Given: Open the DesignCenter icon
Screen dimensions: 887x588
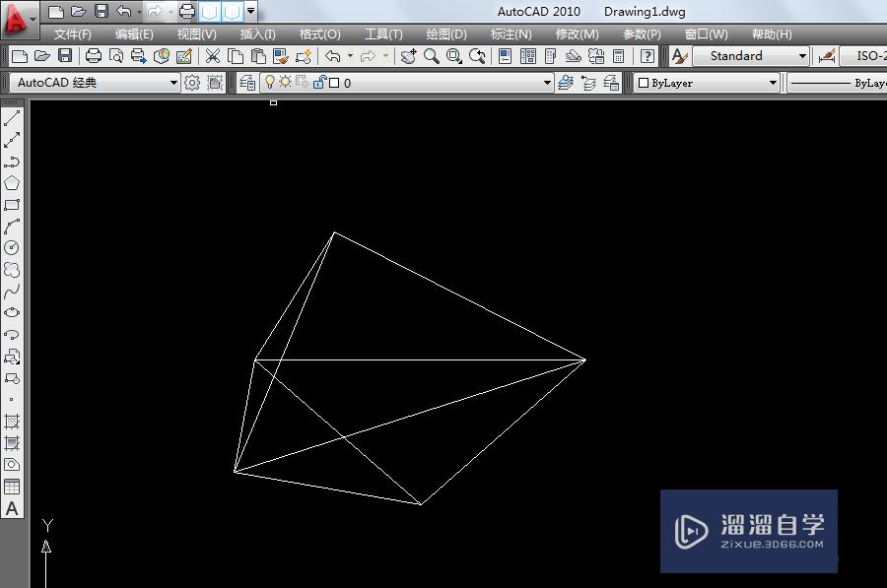Looking at the screenshot, I should tap(528, 56).
